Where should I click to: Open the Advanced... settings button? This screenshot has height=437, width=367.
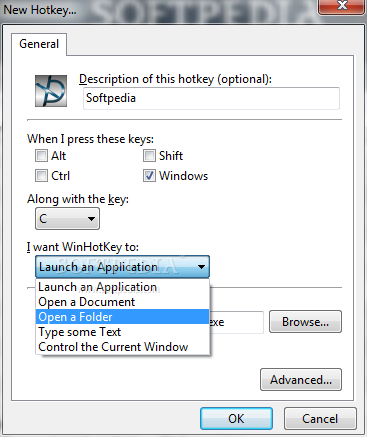(x=301, y=380)
